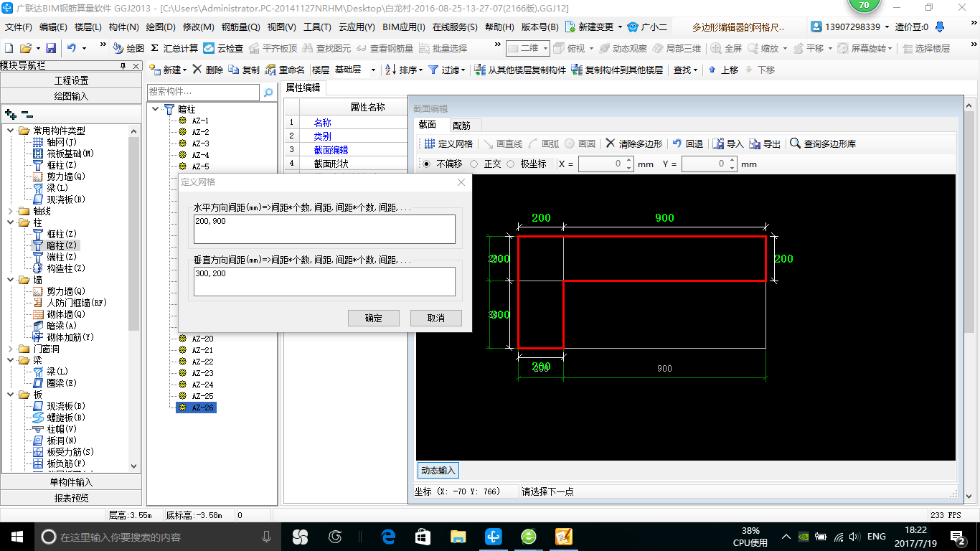Click the save disk icon
The width and height of the screenshot is (980, 551).
(51, 48)
